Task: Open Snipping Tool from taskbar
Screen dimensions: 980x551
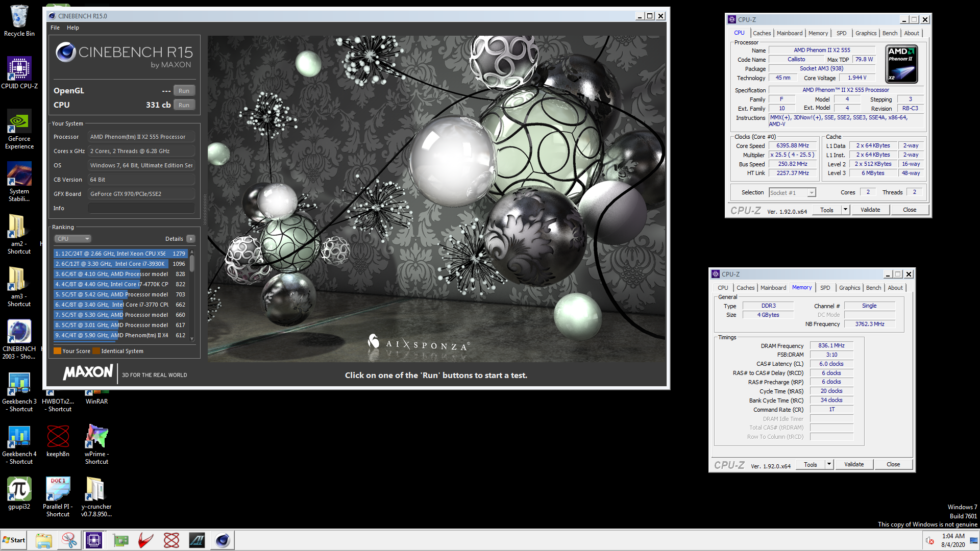Action: point(69,540)
